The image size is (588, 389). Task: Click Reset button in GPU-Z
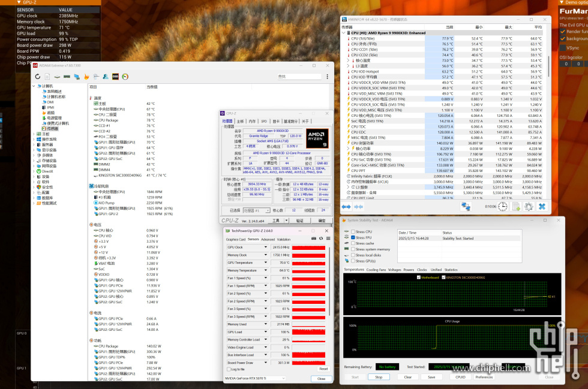click(x=323, y=369)
